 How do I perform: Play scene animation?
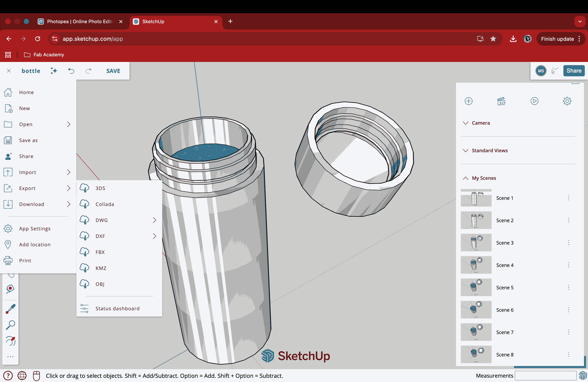pos(534,101)
